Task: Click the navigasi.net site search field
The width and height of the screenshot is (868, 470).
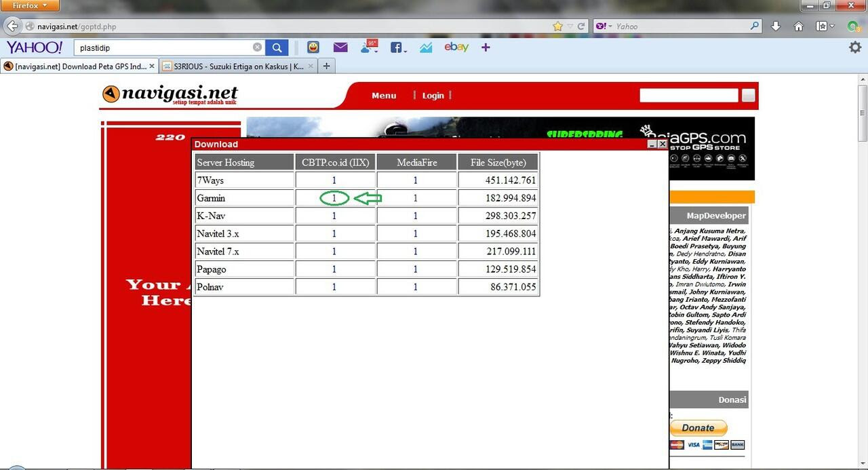Action: (x=688, y=96)
